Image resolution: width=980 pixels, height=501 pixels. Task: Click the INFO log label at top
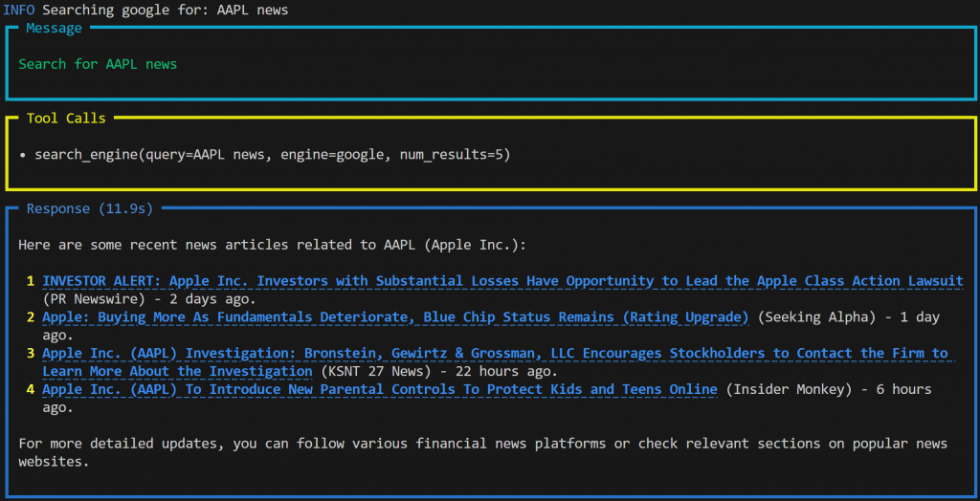[x=19, y=10]
